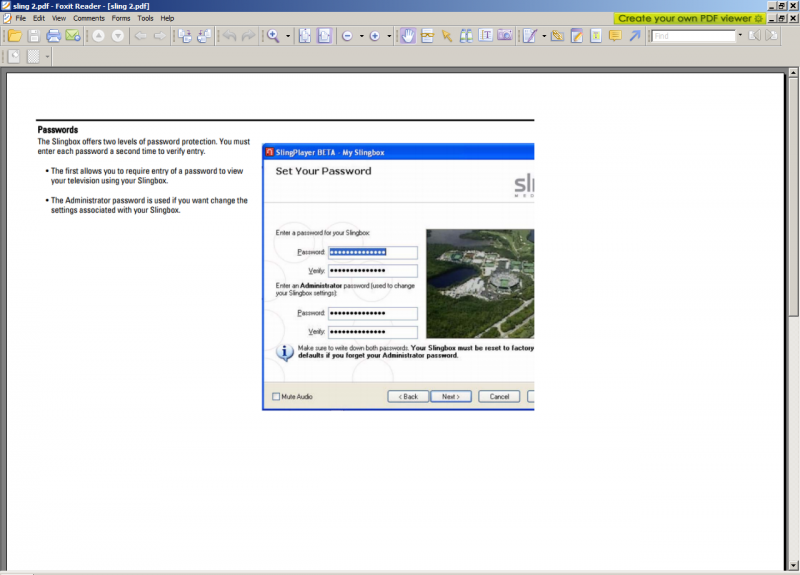Click the notepad edit icon in the toolbar

tap(577, 36)
